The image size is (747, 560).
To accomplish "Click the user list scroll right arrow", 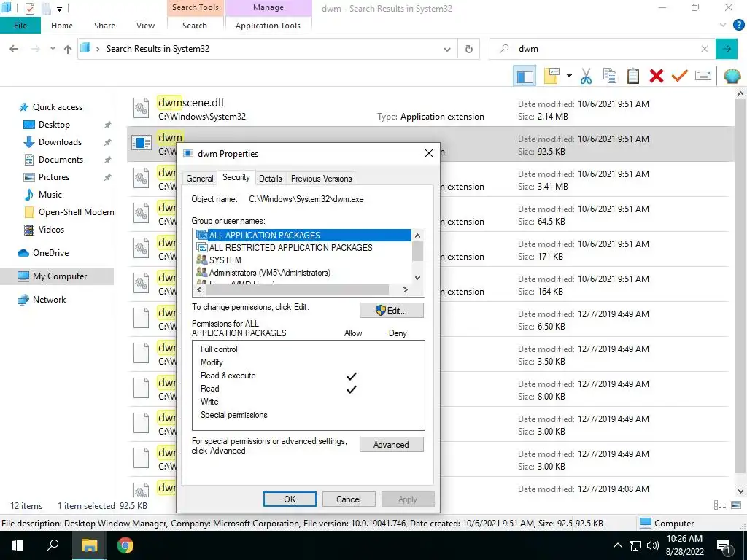I will (x=405, y=289).
